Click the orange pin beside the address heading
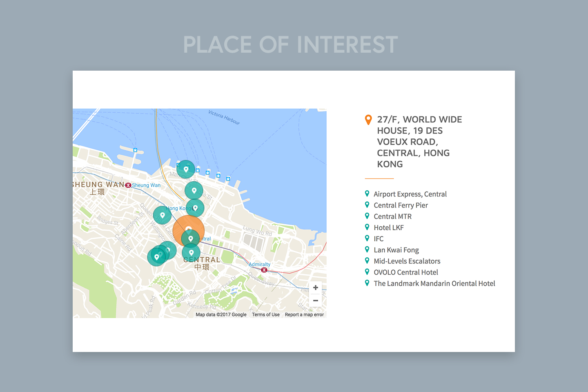The image size is (588, 392). tap(368, 120)
